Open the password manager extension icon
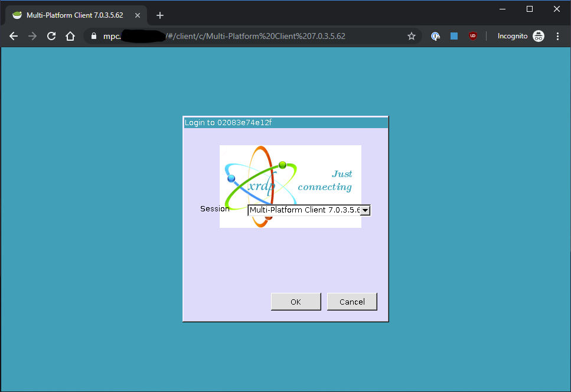571x392 pixels. [x=435, y=36]
